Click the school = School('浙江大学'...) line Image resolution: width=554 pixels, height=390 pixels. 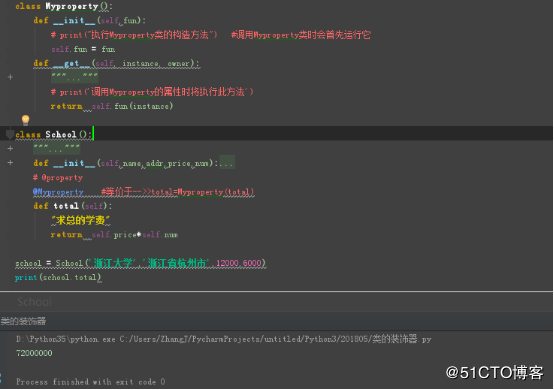click(x=141, y=263)
